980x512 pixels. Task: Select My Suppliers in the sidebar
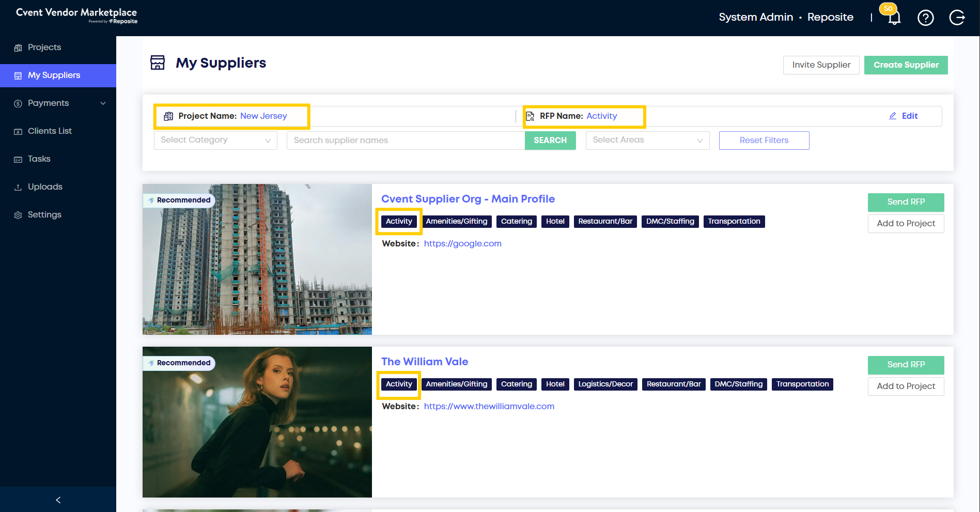coord(58,75)
